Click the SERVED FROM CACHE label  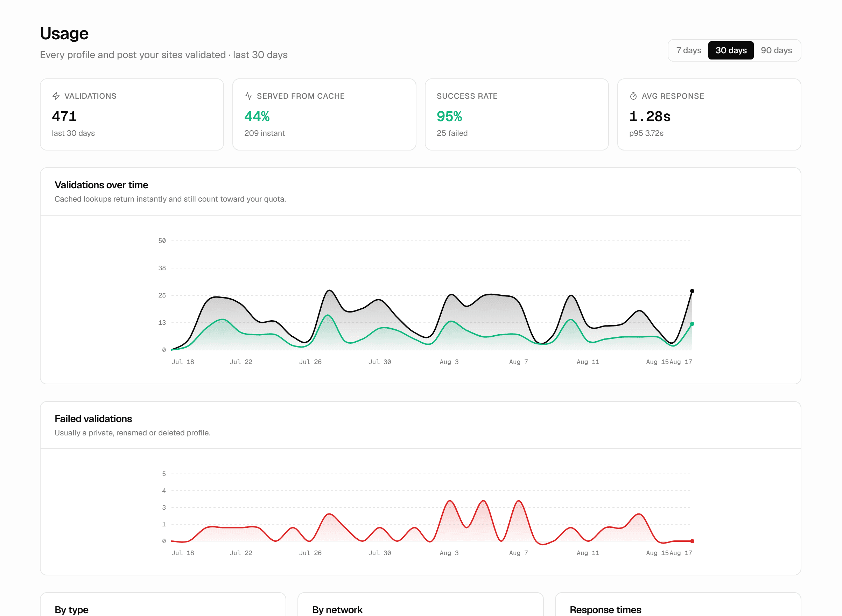[x=300, y=96]
